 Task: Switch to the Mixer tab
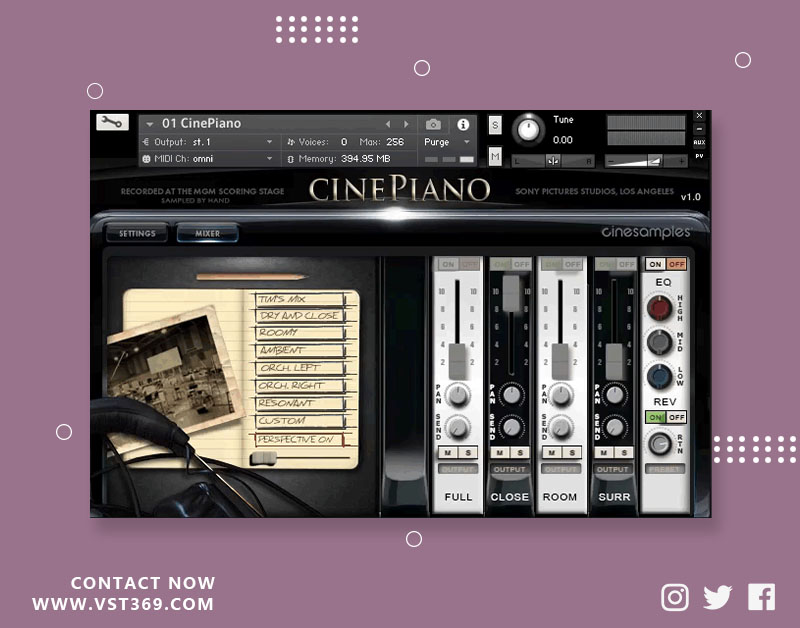(207, 233)
